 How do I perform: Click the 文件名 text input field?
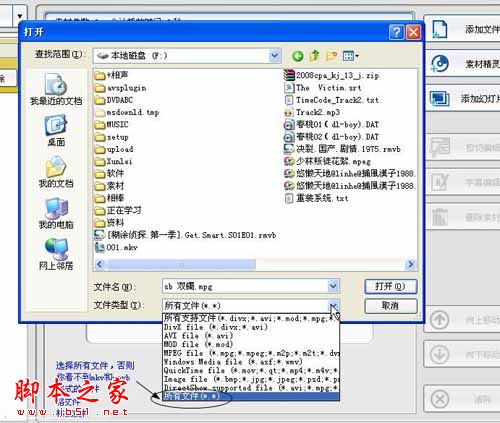[x=245, y=286]
